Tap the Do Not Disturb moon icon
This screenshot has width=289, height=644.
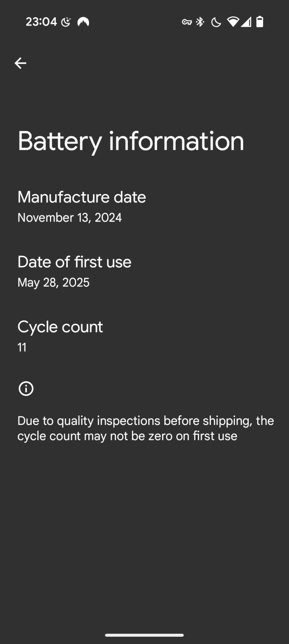click(x=216, y=22)
